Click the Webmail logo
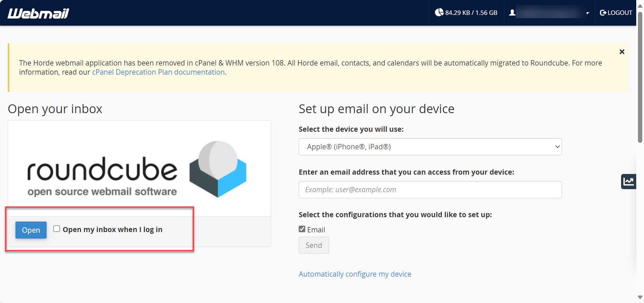644x303 pixels. 38,13
